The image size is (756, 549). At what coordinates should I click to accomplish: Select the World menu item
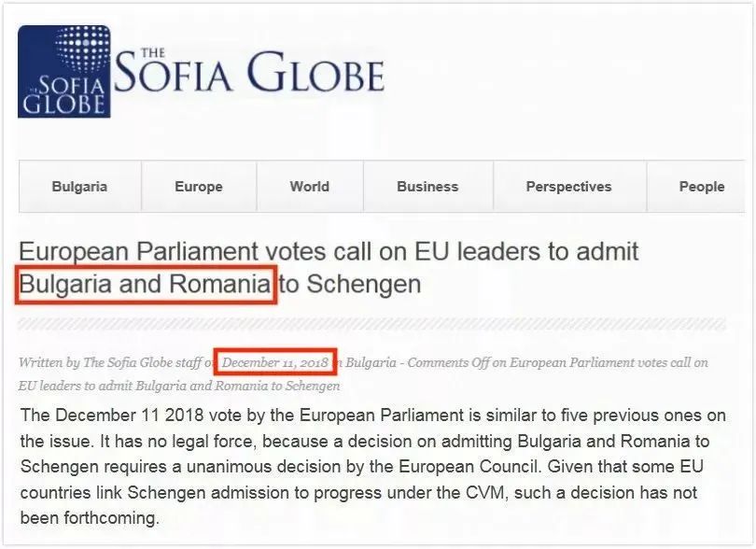tap(309, 187)
